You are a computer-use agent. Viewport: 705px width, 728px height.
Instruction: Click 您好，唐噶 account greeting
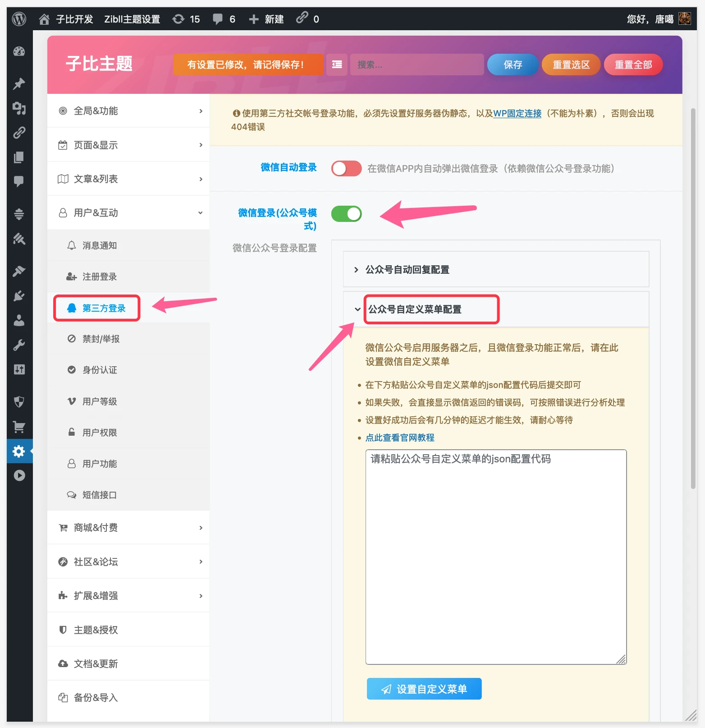point(650,19)
